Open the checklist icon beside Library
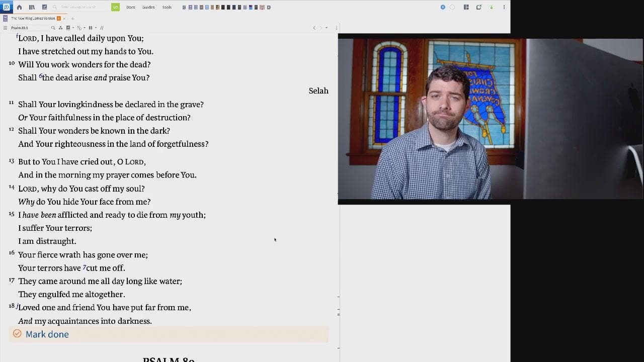644x362 pixels. pyautogui.click(x=44, y=7)
